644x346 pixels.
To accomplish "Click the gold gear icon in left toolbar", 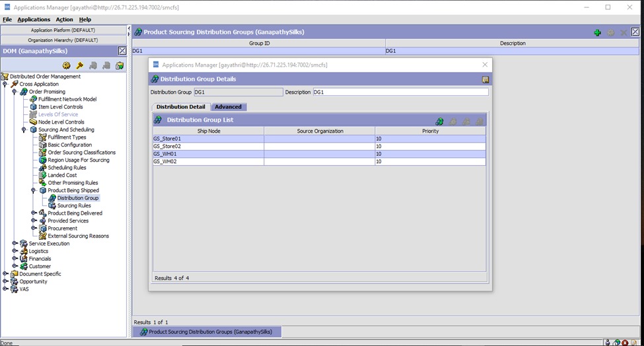I will point(66,65).
